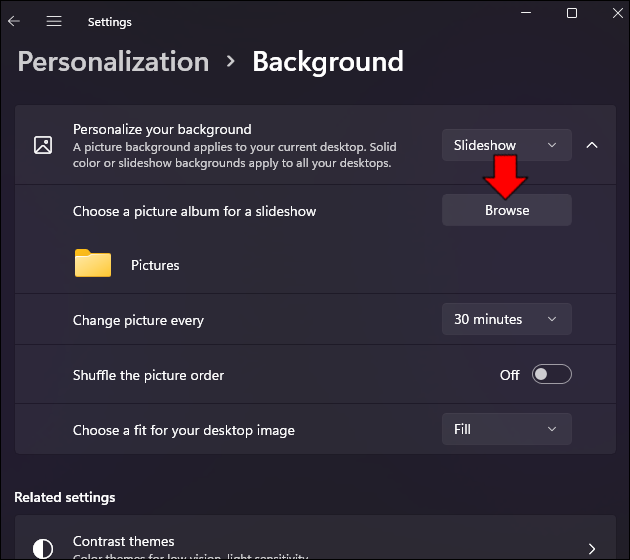This screenshot has height=560, width=630.
Task: Close the Settings window
Action: [x=617, y=13]
